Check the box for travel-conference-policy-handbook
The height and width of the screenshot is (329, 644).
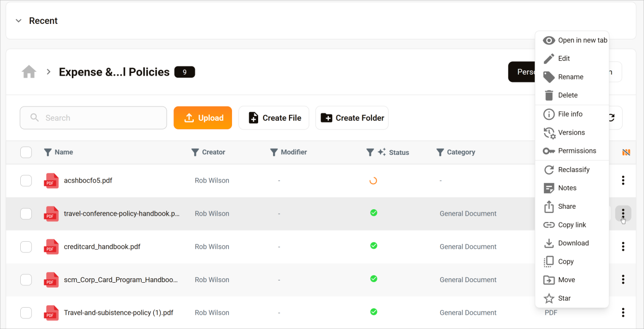tap(26, 213)
